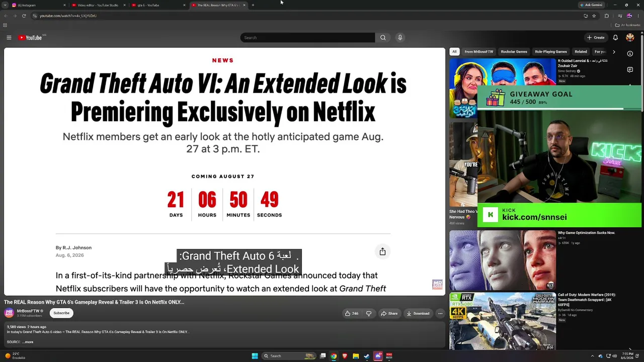This screenshot has height=362, width=644.
Task: Open the MrBossFTW channel name link
Action: coord(28,311)
